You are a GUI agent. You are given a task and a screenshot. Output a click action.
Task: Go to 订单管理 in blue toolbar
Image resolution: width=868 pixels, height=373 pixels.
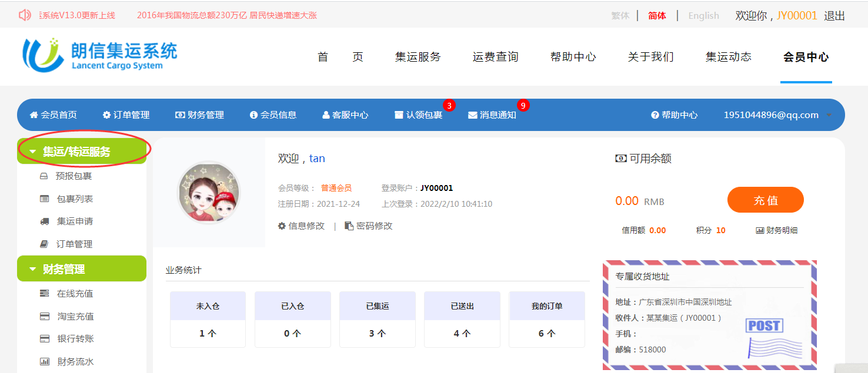pyautogui.click(x=126, y=115)
